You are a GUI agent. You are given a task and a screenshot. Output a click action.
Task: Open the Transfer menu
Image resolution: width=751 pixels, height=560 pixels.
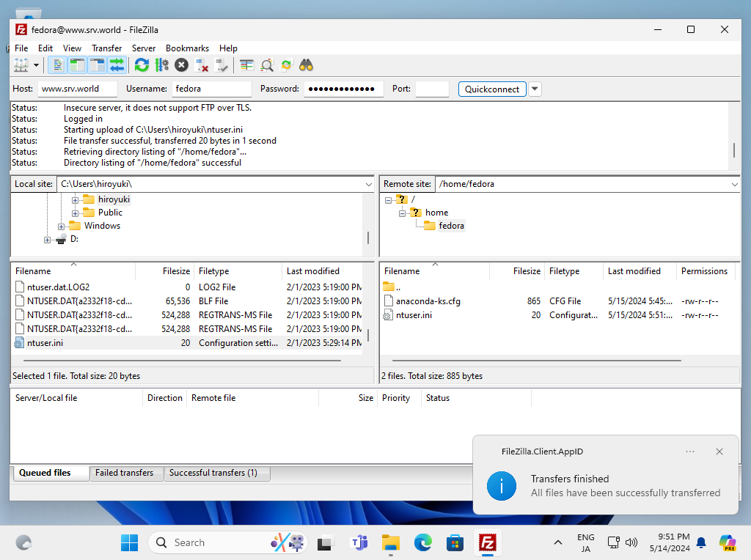[x=107, y=48]
